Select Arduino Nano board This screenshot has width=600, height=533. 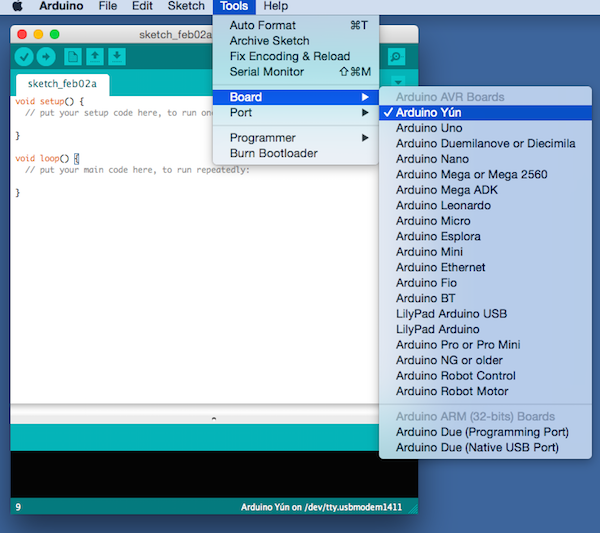coord(485,159)
